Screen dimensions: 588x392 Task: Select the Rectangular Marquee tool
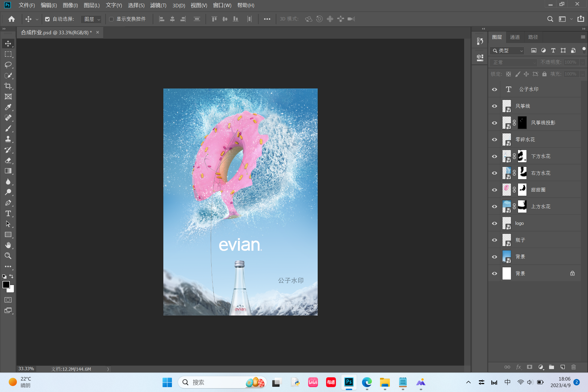[x=8, y=54]
